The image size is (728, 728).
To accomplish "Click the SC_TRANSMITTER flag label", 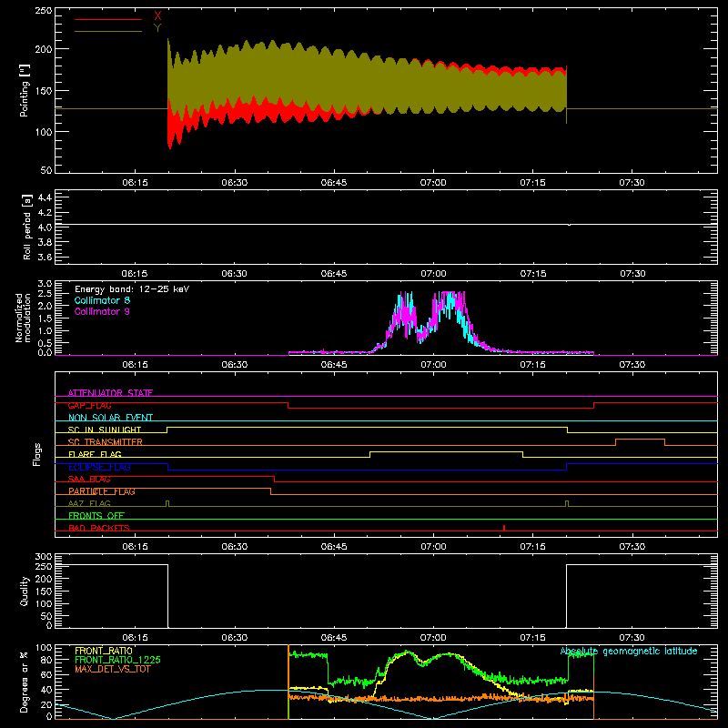I will 106,442.
